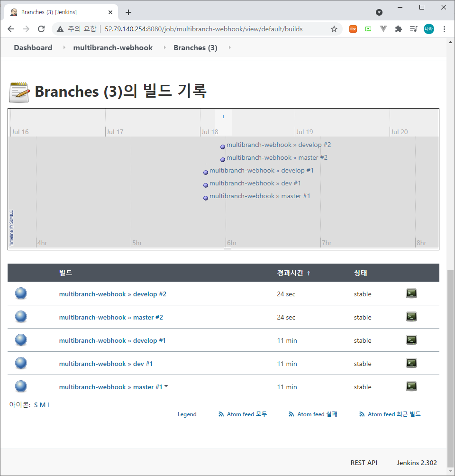Viewport: 455px width, 476px height.
Task: Click the master #2 timeline event marker
Action: click(x=222, y=159)
